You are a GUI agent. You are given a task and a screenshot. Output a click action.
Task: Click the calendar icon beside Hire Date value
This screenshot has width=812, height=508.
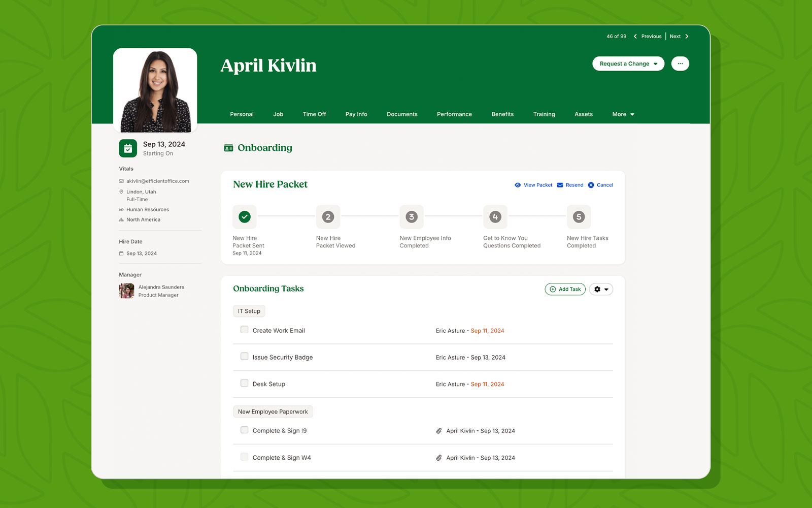click(x=121, y=253)
